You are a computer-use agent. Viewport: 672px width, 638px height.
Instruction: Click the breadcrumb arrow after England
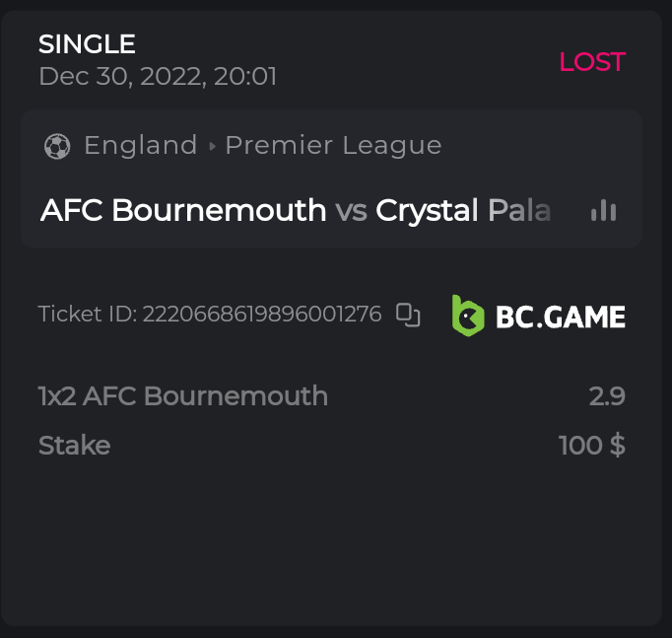(212, 147)
